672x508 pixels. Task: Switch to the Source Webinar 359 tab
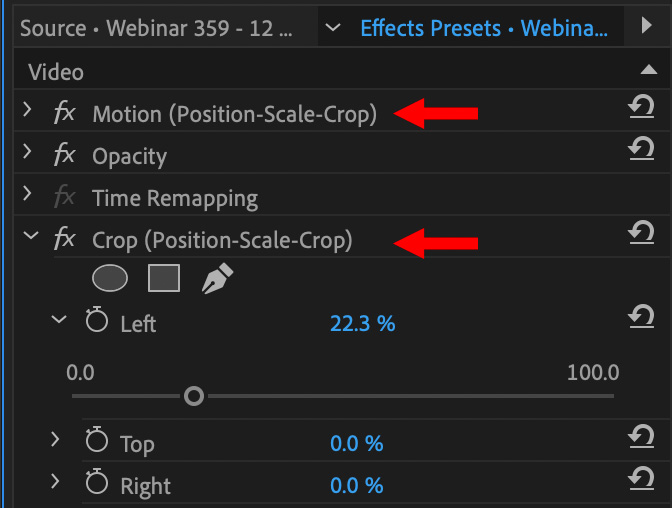pyautogui.click(x=157, y=27)
